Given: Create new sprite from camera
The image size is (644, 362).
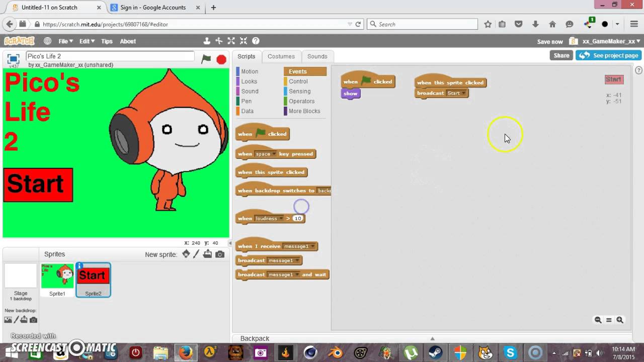Looking at the screenshot, I should [x=220, y=254].
